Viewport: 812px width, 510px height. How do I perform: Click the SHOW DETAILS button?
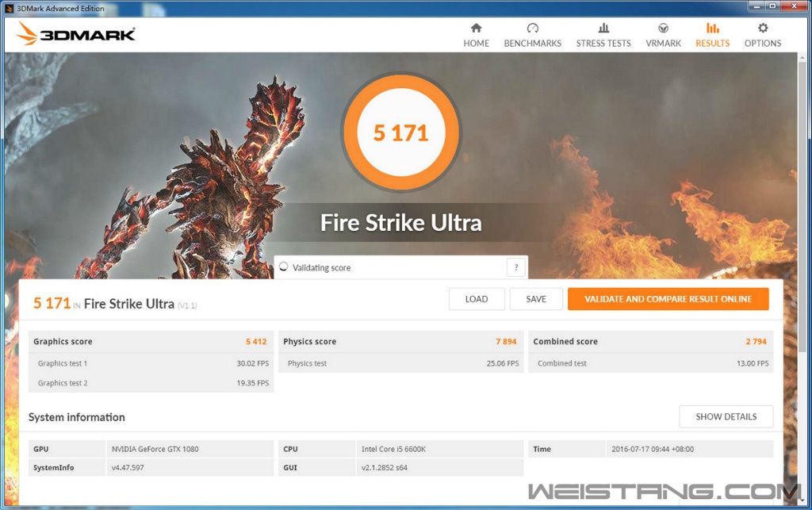tap(726, 416)
